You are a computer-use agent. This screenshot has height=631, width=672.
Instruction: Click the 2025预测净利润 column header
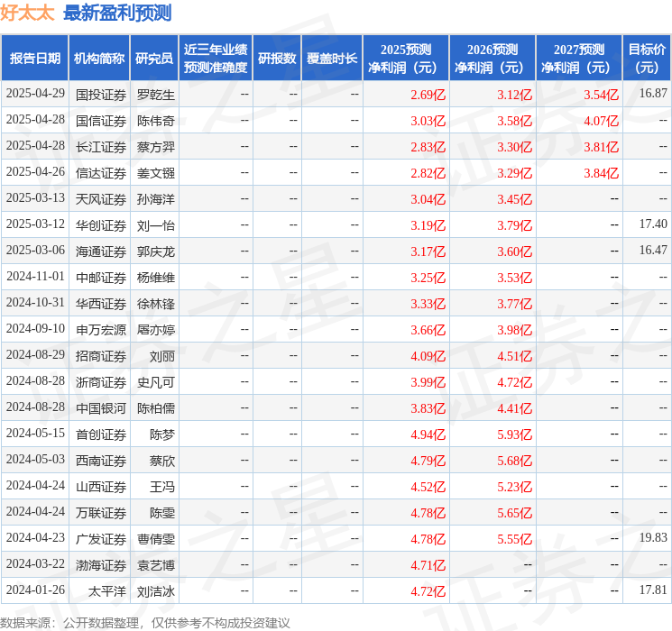pyautogui.click(x=406, y=59)
